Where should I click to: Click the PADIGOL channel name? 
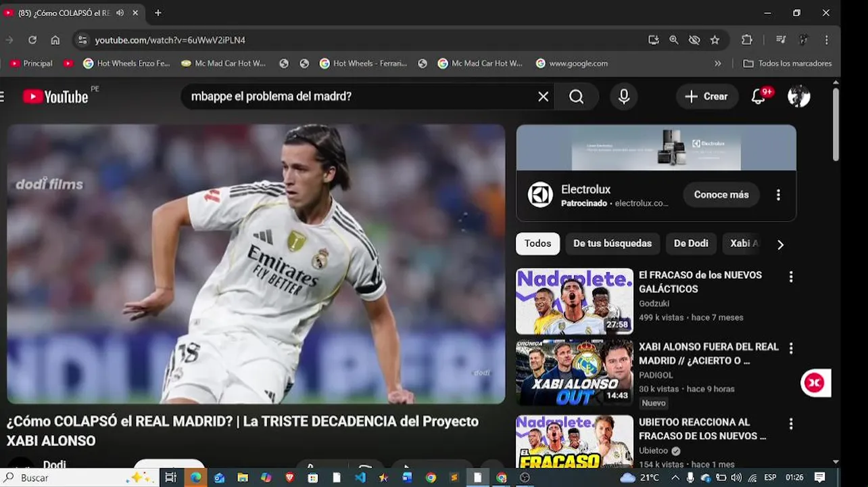[656, 375]
